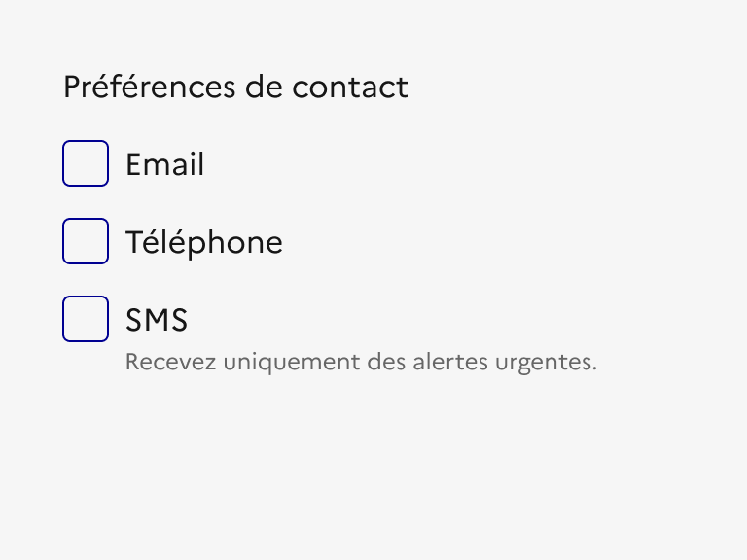747x560 pixels.
Task: Toggle the first contact preference box
Action: tap(86, 163)
